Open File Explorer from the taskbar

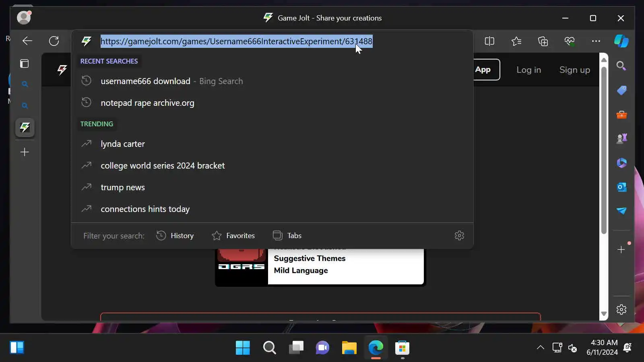click(349, 348)
